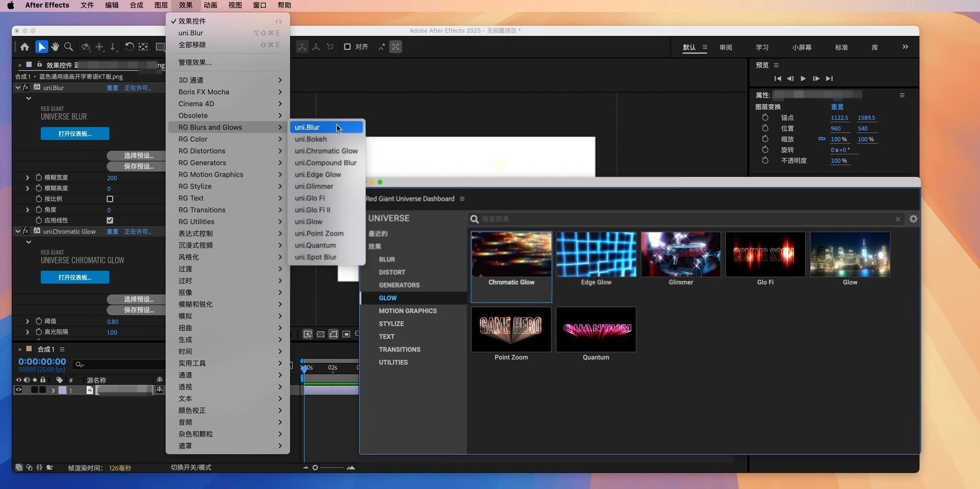
Task: Expand the 模糊高度 property
Action: point(28,188)
